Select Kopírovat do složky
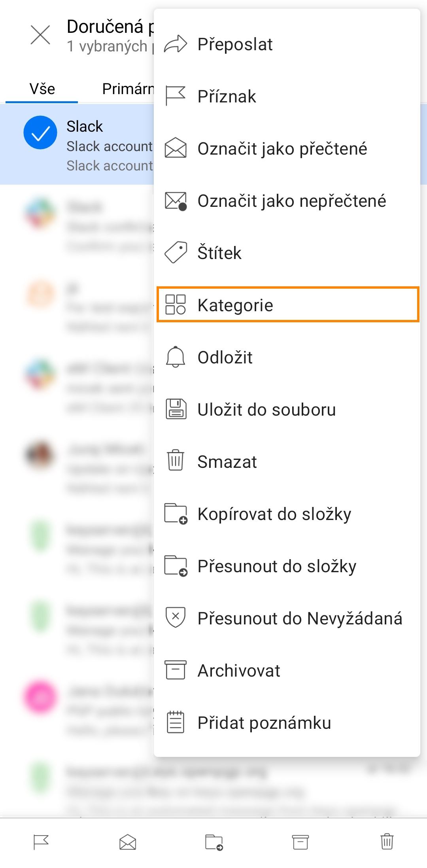This screenshot has width=427, height=868. click(274, 514)
